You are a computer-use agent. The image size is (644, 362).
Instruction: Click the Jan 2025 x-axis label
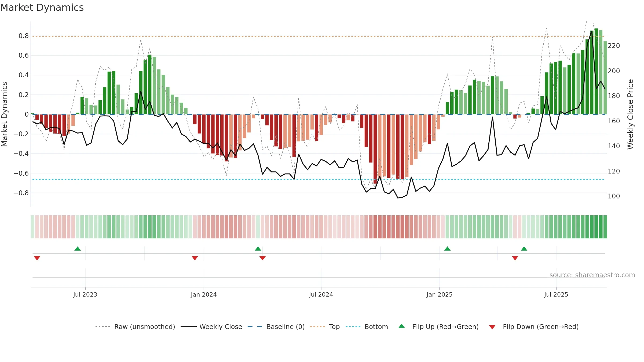[440, 294]
